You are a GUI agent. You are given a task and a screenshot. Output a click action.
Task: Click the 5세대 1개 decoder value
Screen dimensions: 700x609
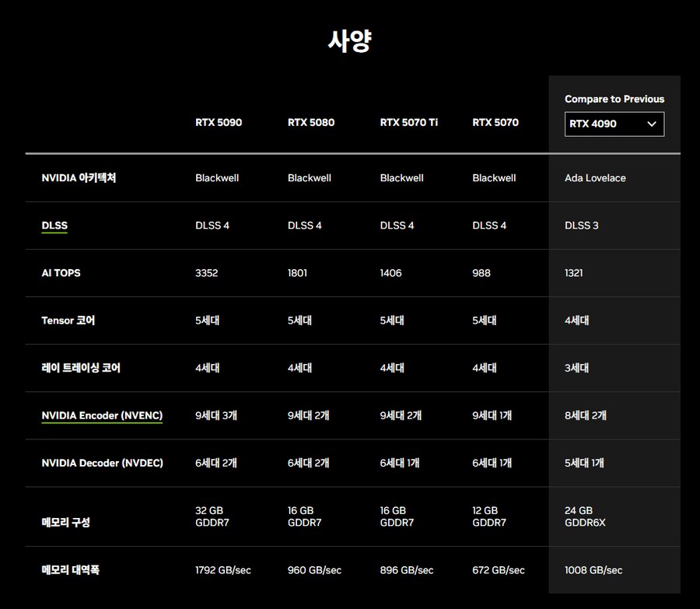click(584, 463)
